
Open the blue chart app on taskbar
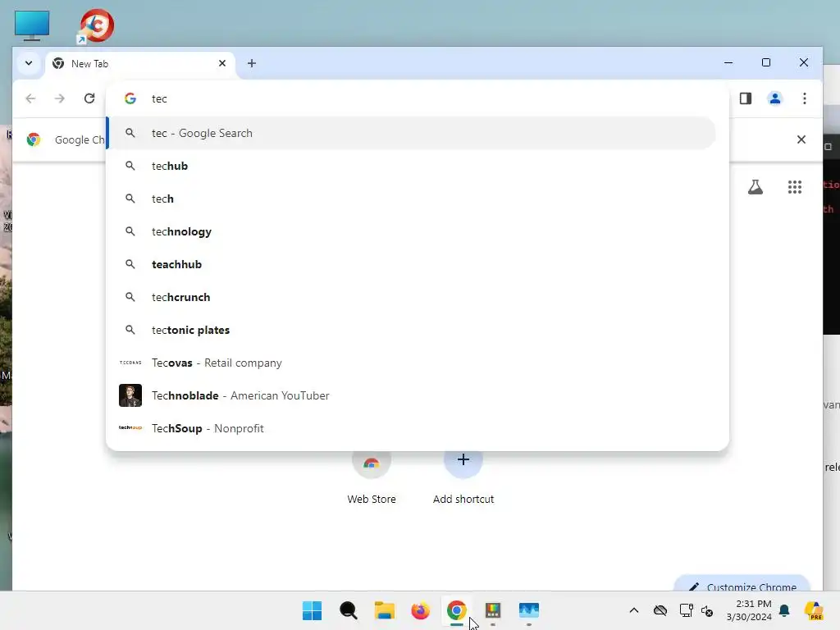click(529, 610)
